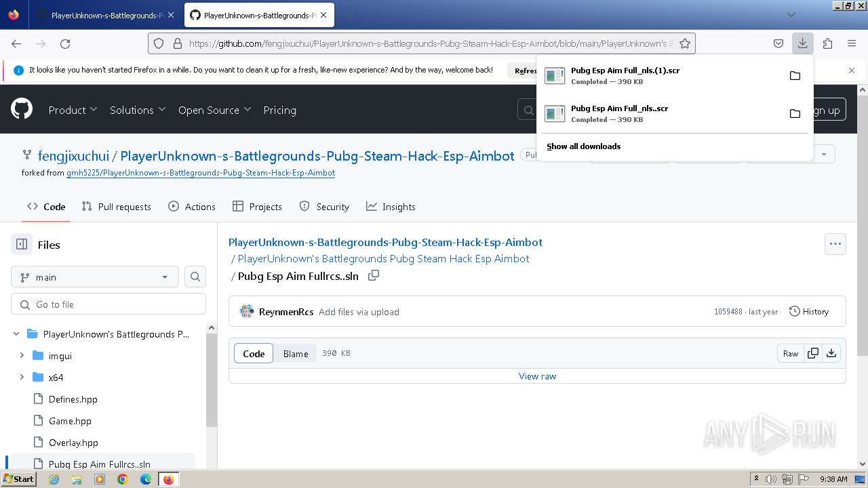Open Firefox extensions puzzle icon
The image size is (868, 488).
coord(827,43)
